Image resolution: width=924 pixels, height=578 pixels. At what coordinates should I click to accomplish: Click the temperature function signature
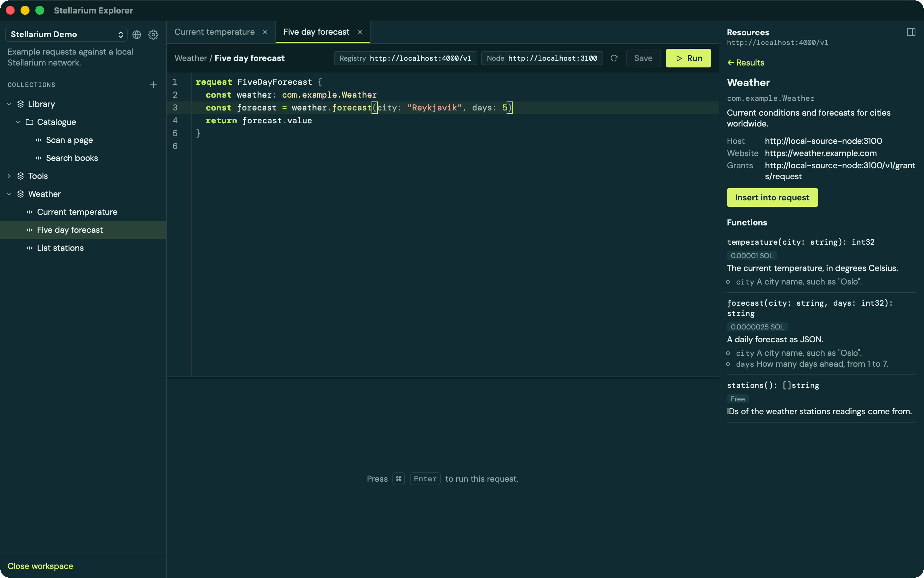coord(801,242)
